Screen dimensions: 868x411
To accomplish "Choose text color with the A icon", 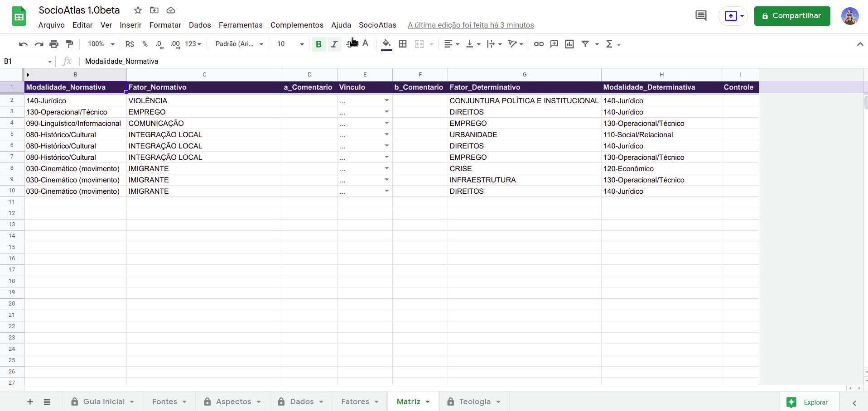I will [366, 44].
